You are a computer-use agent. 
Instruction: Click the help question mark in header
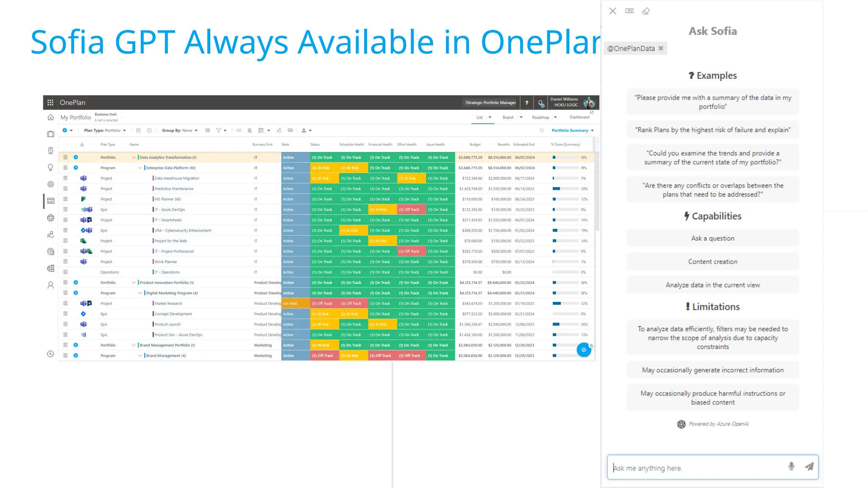click(x=527, y=103)
